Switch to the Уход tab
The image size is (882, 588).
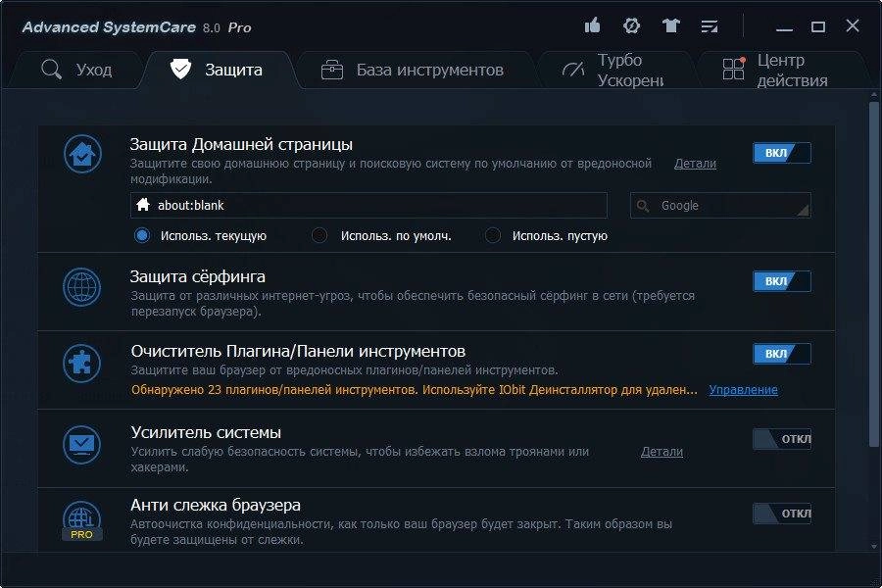click(77, 70)
